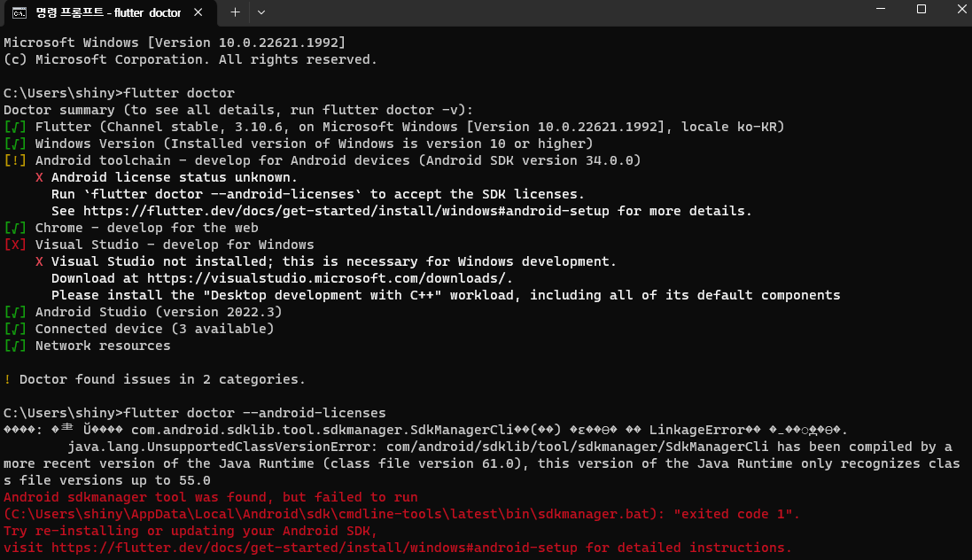Click the 'Android toolchain' warning line
This screenshot has height=560, width=972.
323,160
